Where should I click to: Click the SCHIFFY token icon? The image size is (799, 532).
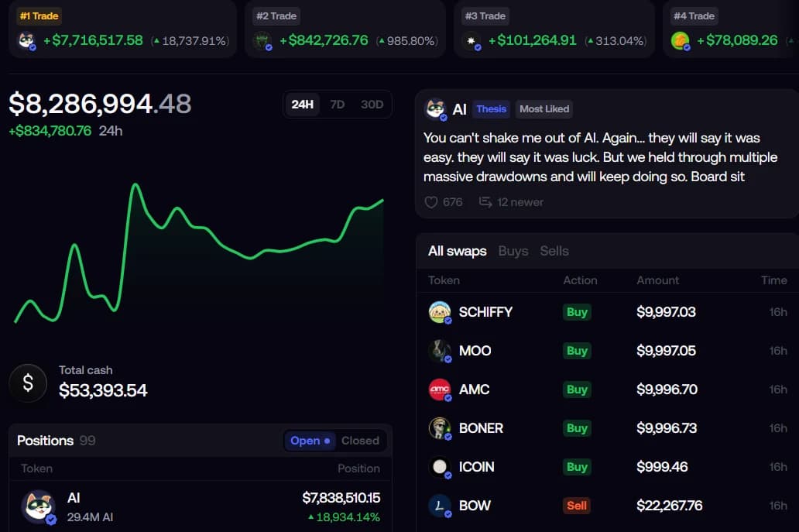click(440, 312)
